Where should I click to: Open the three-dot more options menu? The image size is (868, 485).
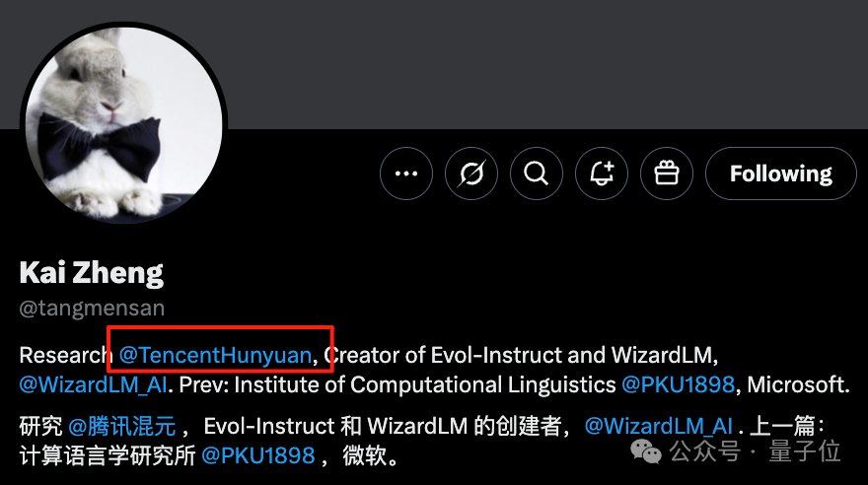(405, 173)
